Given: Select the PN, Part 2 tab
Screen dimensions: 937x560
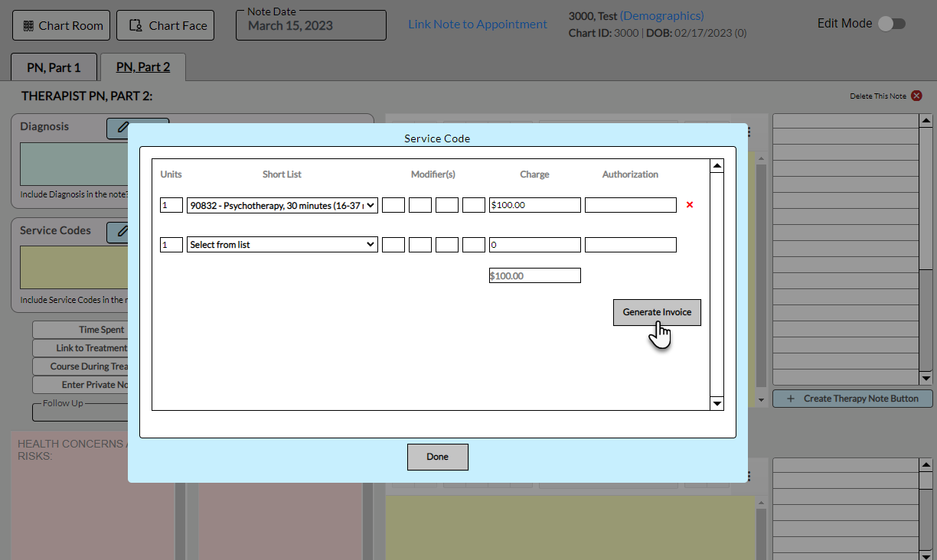Looking at the screenshot, I should coord(143,67).
